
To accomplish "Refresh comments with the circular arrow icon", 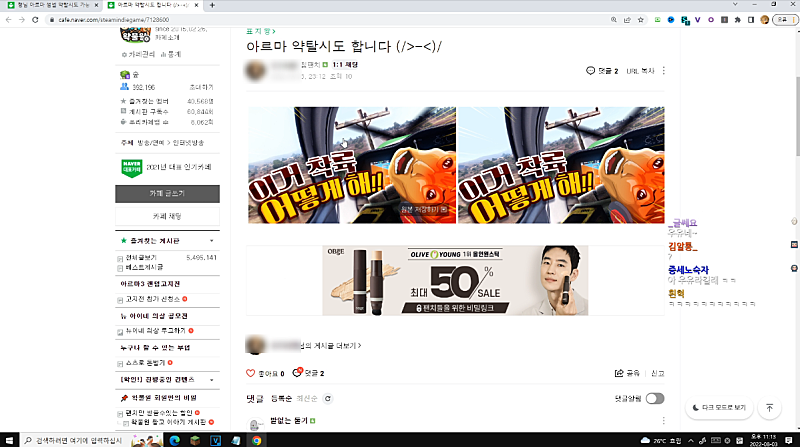I will (x=328, y=398).
